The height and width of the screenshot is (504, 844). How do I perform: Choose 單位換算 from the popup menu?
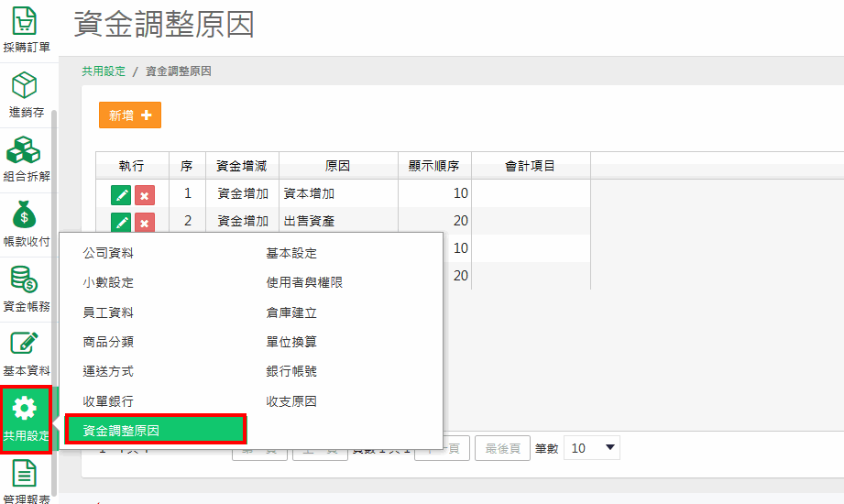coord(291,342)
